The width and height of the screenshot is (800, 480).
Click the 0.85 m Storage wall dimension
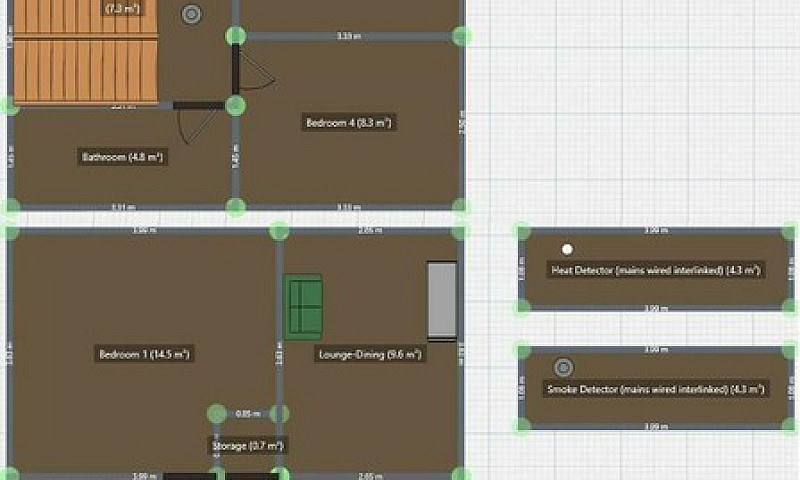(248, 414)
